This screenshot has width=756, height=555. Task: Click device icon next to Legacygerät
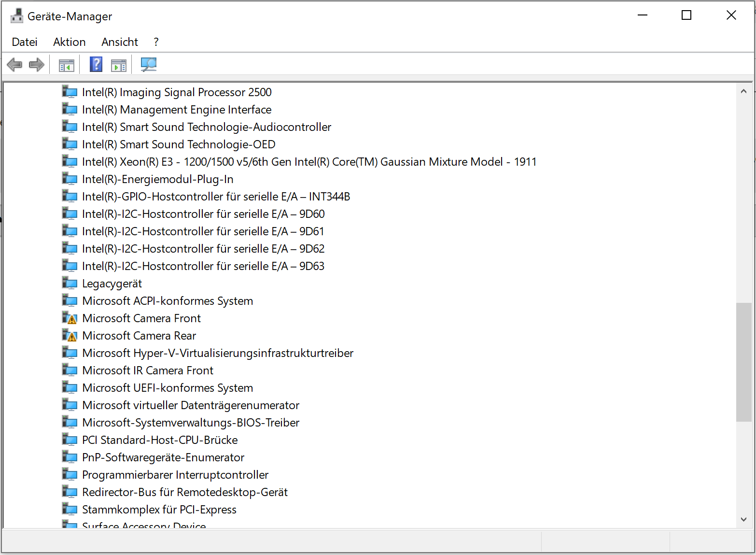click(70, 283)
